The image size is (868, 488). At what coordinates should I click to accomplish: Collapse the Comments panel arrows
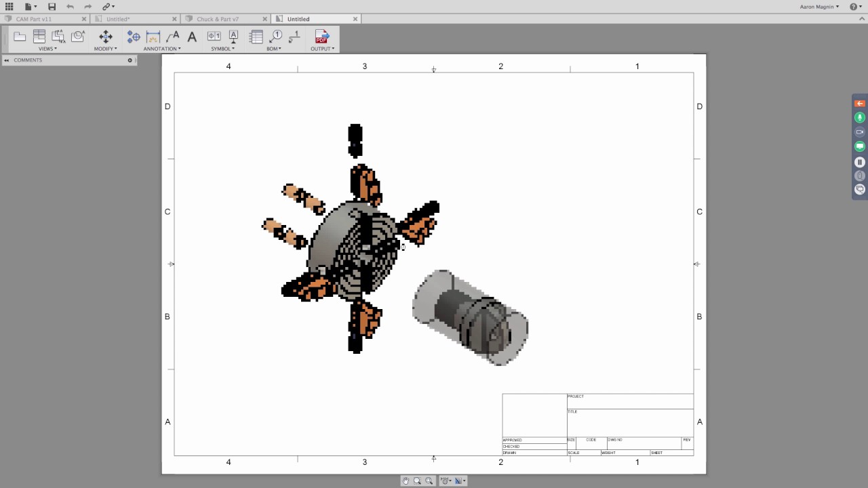click(7, 60)
